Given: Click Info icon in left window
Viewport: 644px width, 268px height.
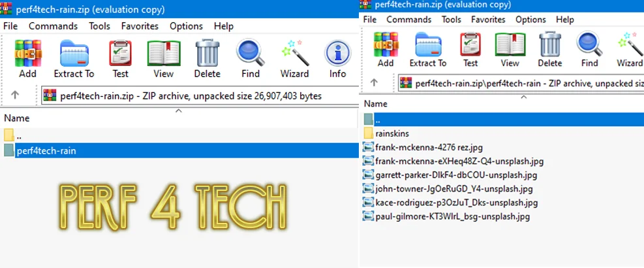Looking at the screenshot, I should 337,54.
